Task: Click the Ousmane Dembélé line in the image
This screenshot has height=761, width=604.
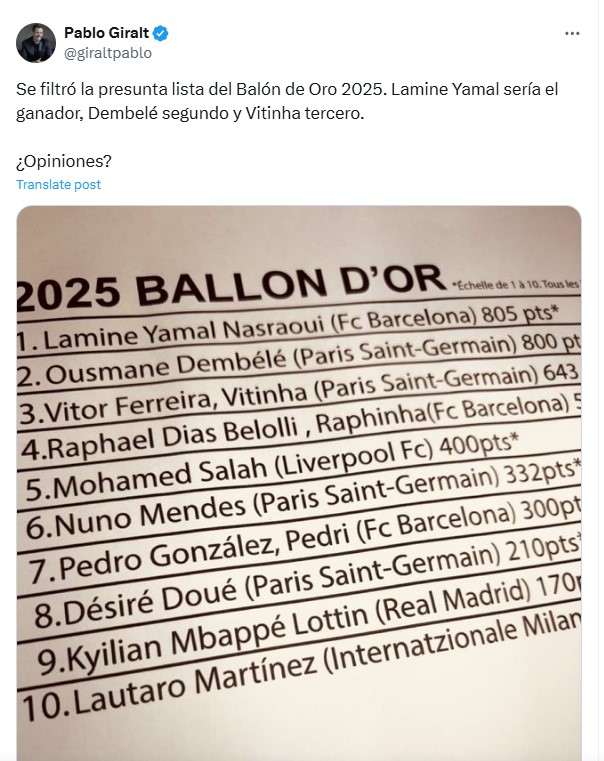Action: [298, 362]
